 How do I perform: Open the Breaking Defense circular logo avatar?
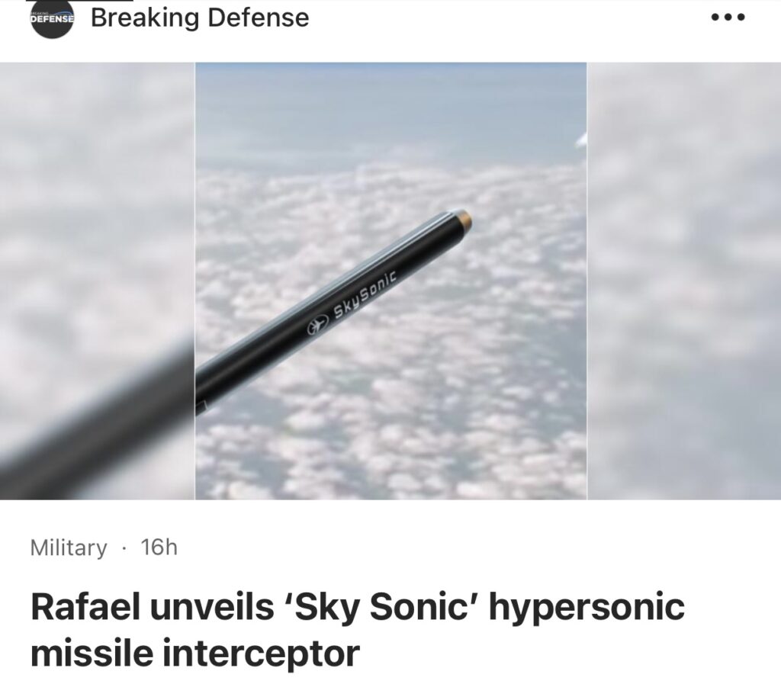tap(53, 19)
